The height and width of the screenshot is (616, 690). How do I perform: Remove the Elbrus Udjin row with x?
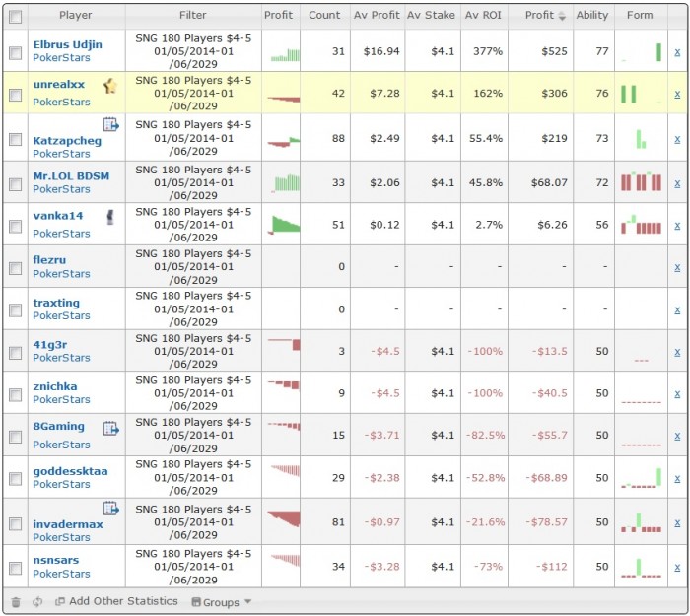(x=677, y=52)
